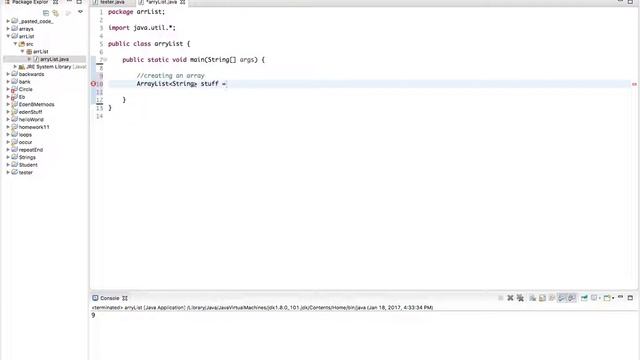Click the src folder icon
The width and height of the screenshot is (640, 360).
pyautogui.click(x=22, y=44)
